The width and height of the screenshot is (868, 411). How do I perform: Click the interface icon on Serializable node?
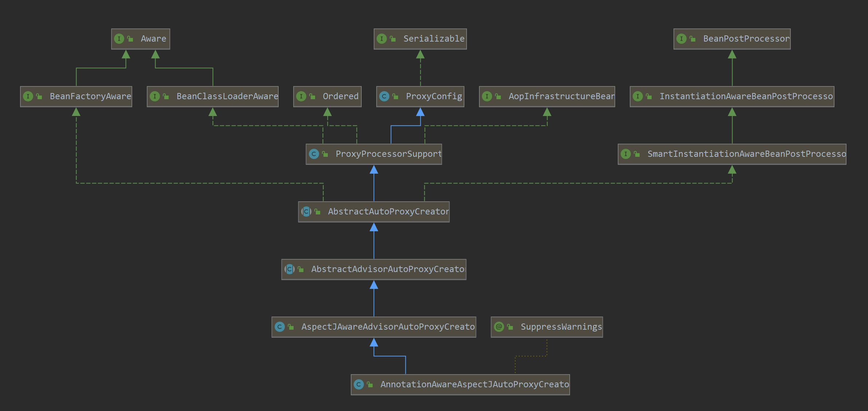(x=382, y=39)
